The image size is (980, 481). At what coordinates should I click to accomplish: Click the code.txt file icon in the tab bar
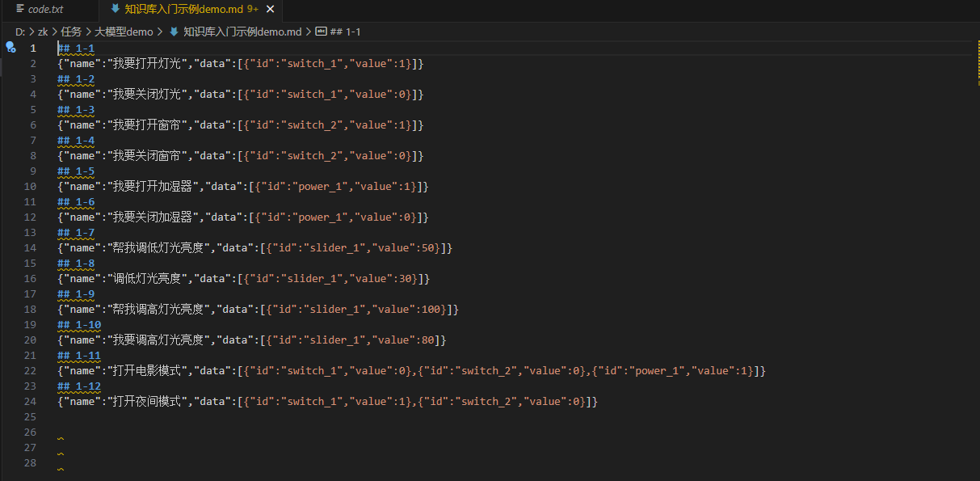pyautogui.click(x=19, y=10)
